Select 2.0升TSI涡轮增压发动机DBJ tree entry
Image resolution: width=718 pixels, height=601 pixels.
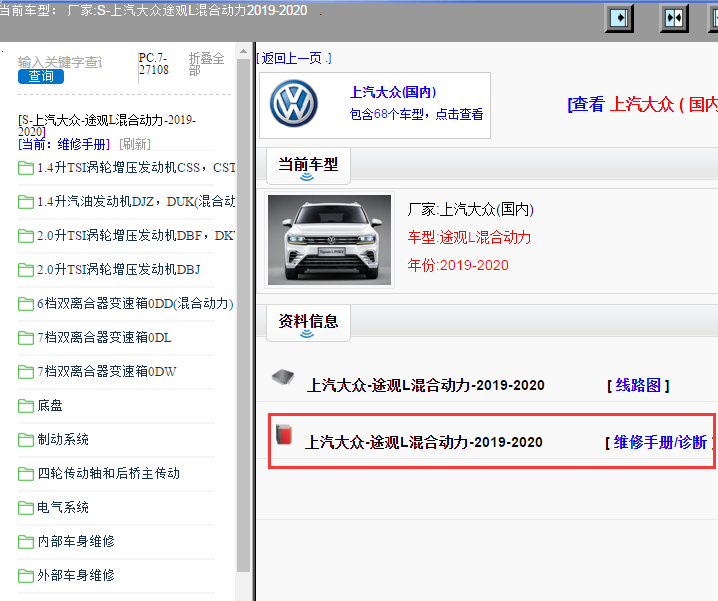point(119,269)
